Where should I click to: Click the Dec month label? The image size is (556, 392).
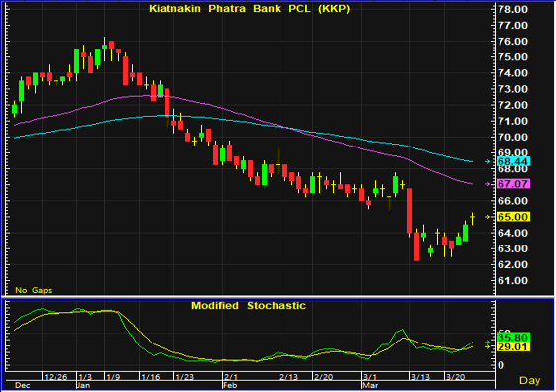(x=23, y=385)
